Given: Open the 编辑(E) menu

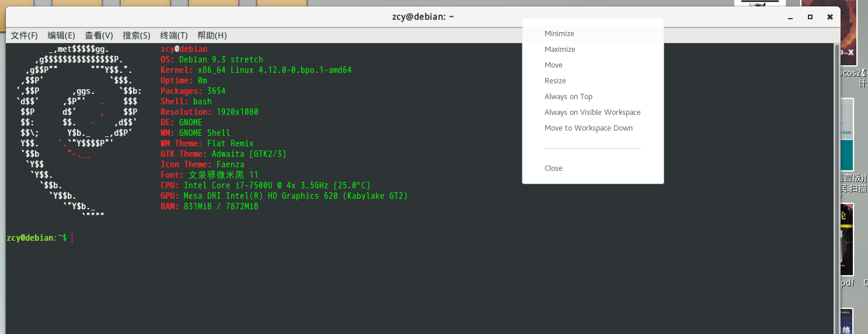Looking at the screenshot, I should tap(61, 36).
